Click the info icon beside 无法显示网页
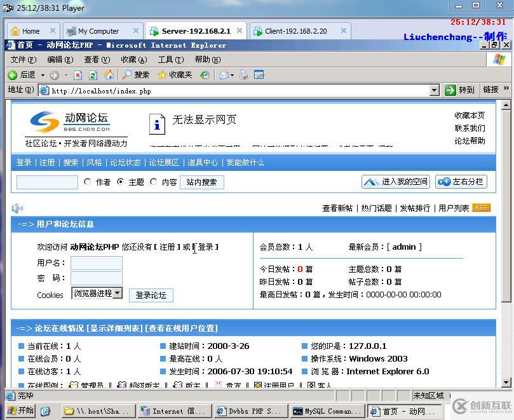 [x=157, y=125]
